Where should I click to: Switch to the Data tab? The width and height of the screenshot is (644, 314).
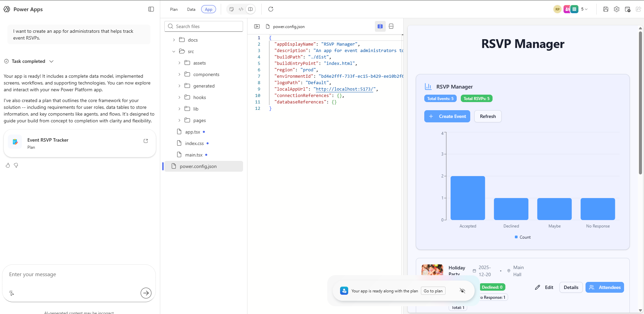[191, 9]
